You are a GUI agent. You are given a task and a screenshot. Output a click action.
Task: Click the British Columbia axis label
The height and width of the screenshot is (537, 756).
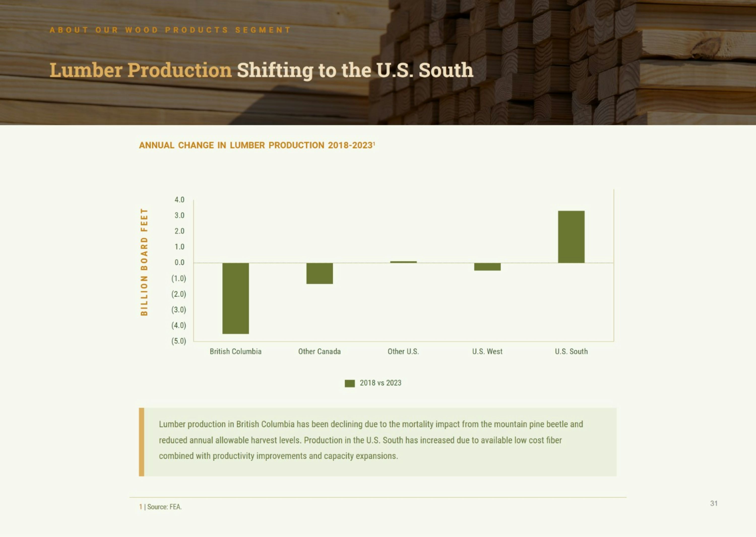click(x=235, y=352)
